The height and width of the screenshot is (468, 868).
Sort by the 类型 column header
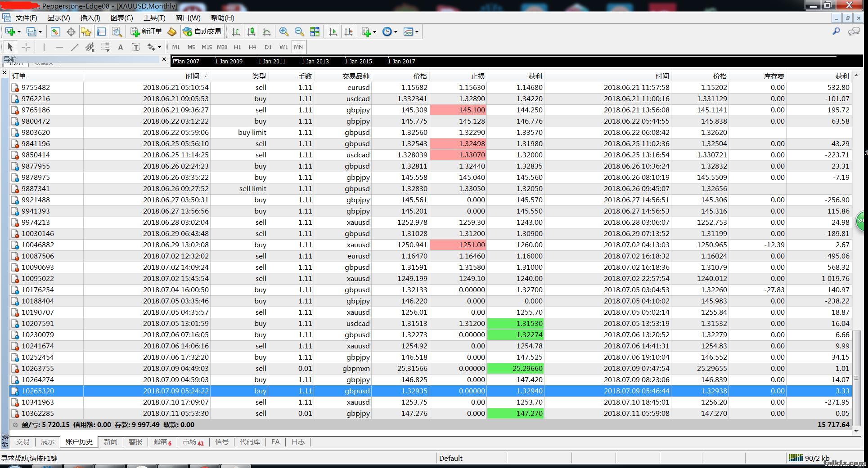click(239, 76)
